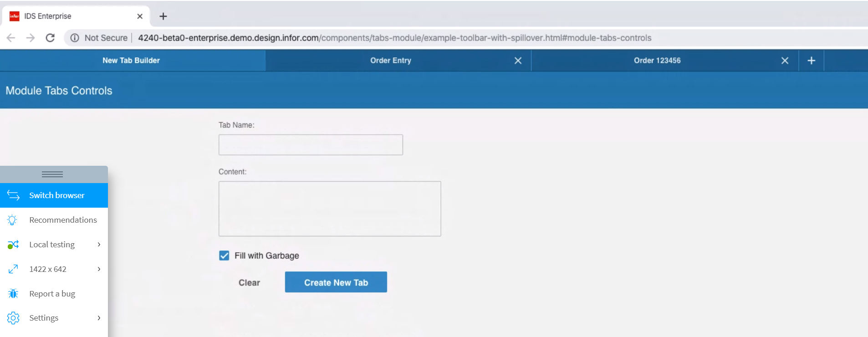868x337 pixels.
Task: Click the Create New Tab button
Action: pyautogui.click(x=336, y=282)
